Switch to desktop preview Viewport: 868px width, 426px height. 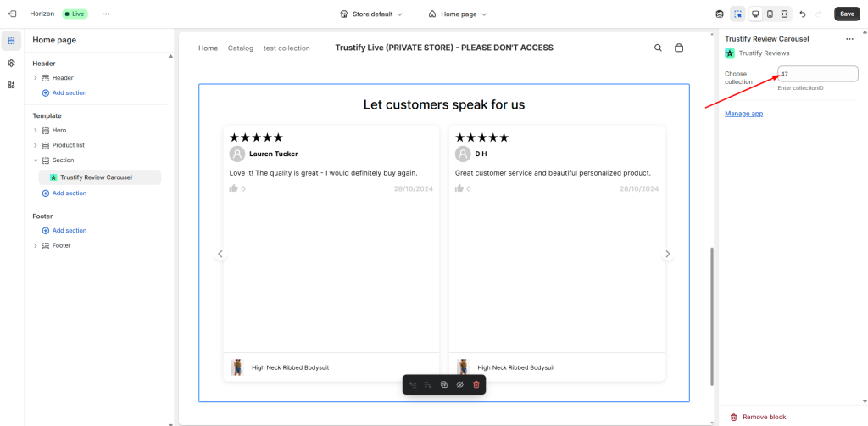point(755,14)
